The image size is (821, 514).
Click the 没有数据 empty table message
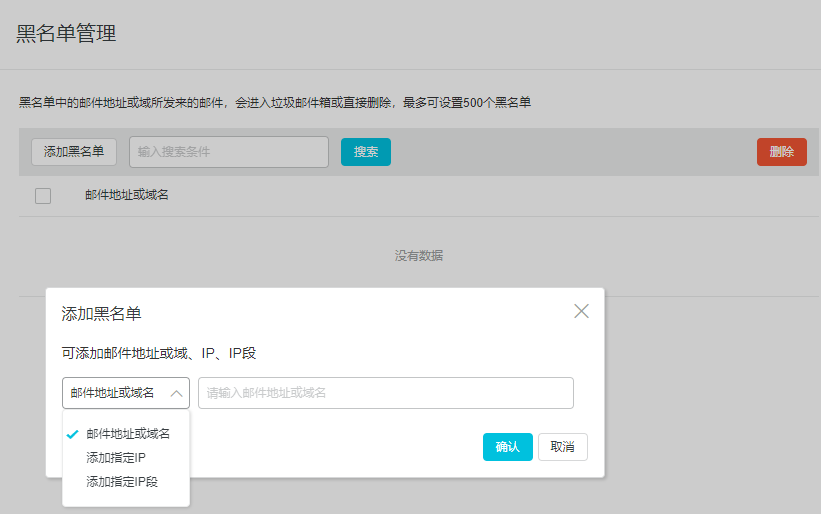point(418,256)
